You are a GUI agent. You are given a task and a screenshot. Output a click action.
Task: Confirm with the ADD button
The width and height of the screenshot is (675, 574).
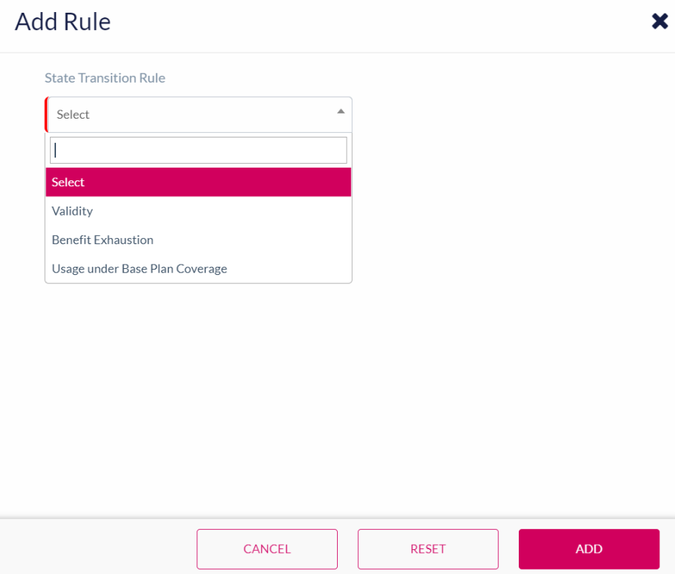(588, 549)
